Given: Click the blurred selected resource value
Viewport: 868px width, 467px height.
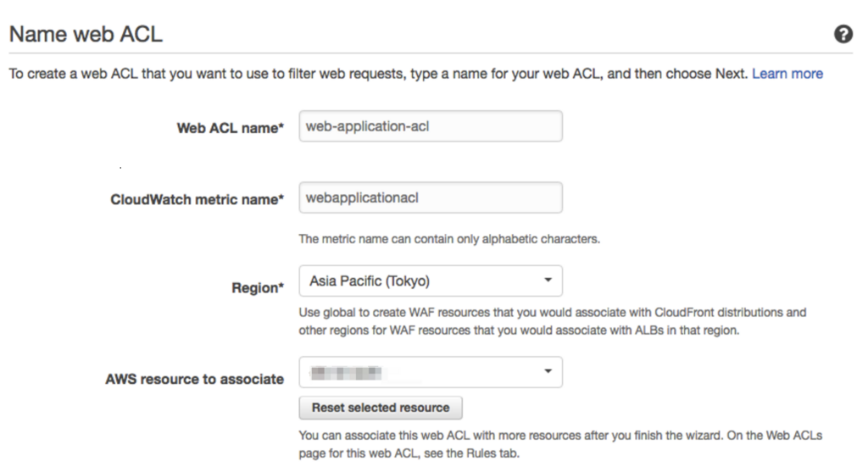Looking at the screenshot, I should pos(347,373).
